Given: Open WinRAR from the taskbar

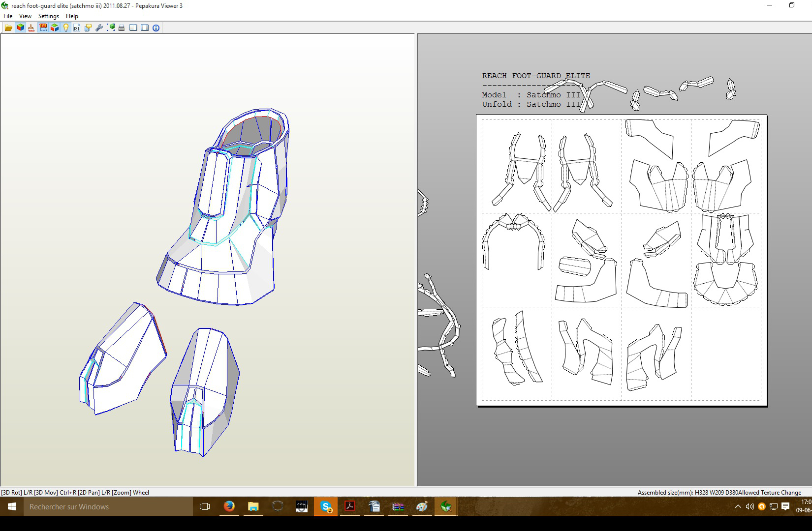Looking at the screenshot, I should coord(398,506).
